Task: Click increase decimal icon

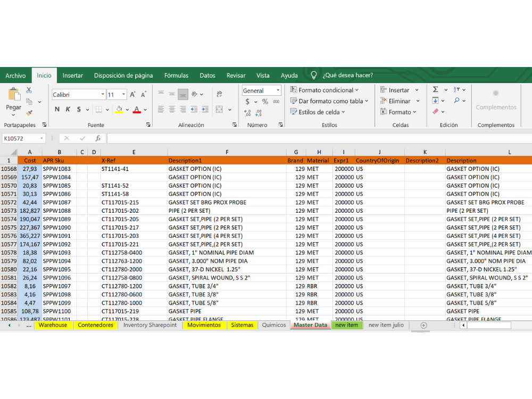Action: click(247, 113)
